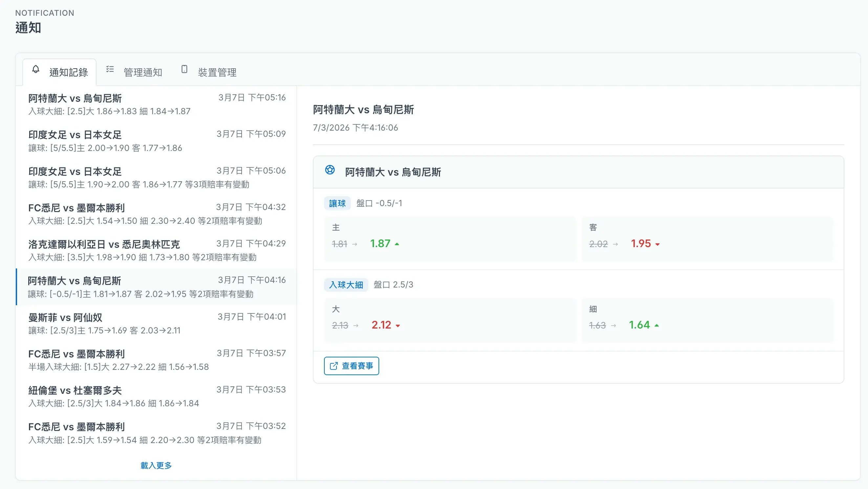The width and height of the screenshot is (868, 489).
Task: Click the bell icon on 通知記錄 tab
Action: click(36, 69)
